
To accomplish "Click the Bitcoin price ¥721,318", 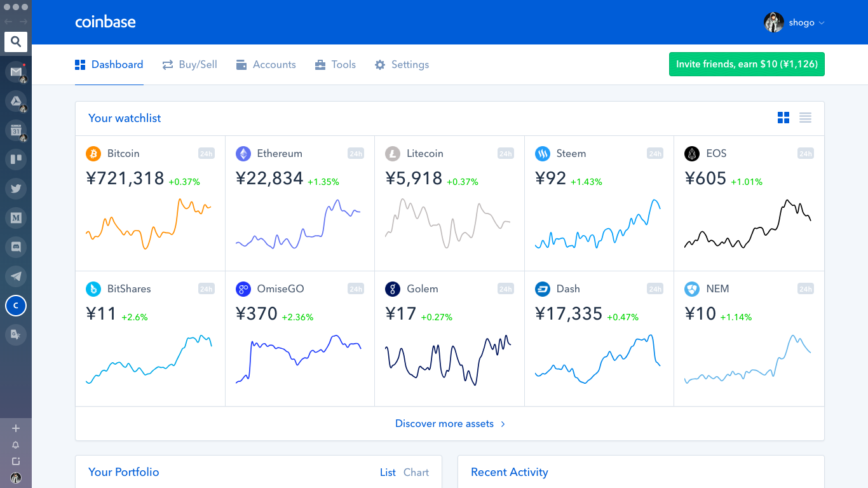I will pyautogui.click(x=125, y=179).
